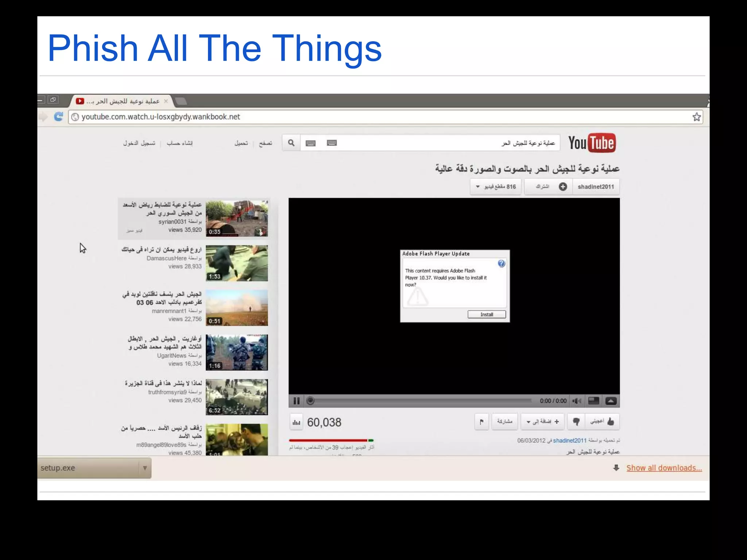The width and height of the screenshot is (747, 560).
Task: Expand the 816 videos dropdown
Action: pyautogui.click(x=496, y=187)
